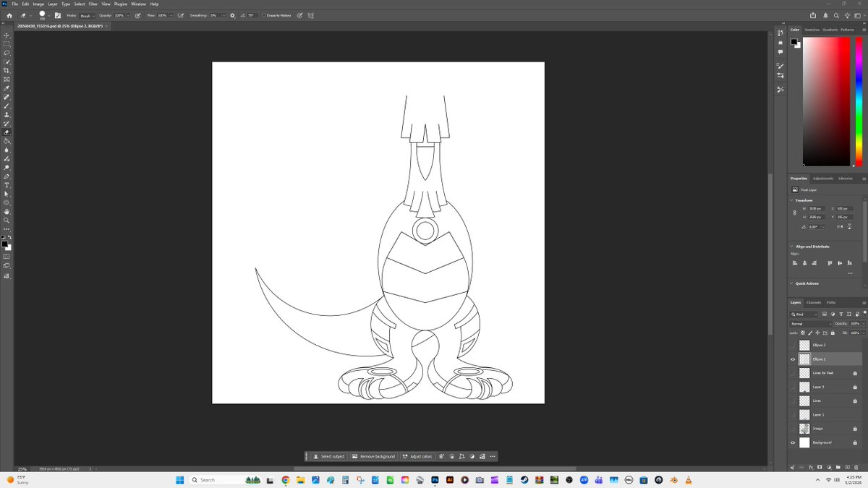Viewport: 868px width, 488px height.
Task: Select the Path Selection tool
Action: point(7,194)
